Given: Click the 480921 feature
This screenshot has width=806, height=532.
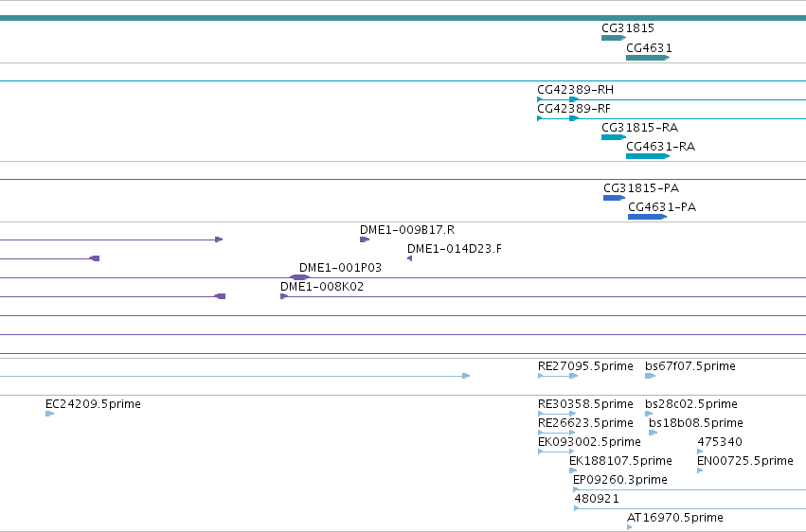Looking at the screenshot, I should pos(597,499).
